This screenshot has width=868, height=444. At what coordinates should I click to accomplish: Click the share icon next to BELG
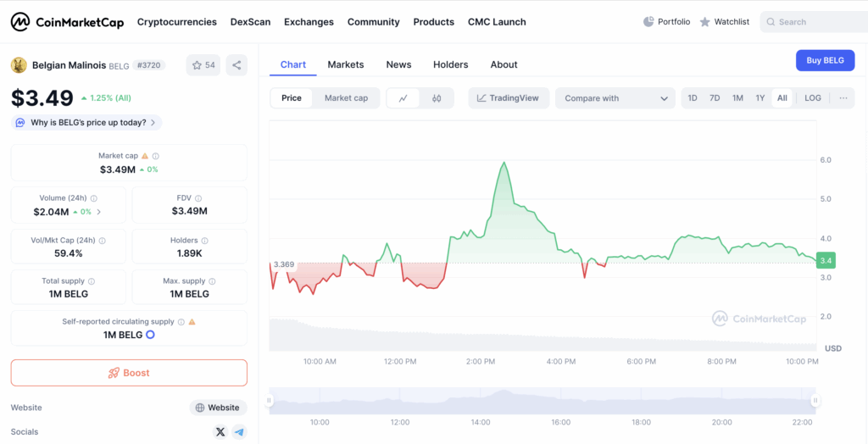pos(236,65)
